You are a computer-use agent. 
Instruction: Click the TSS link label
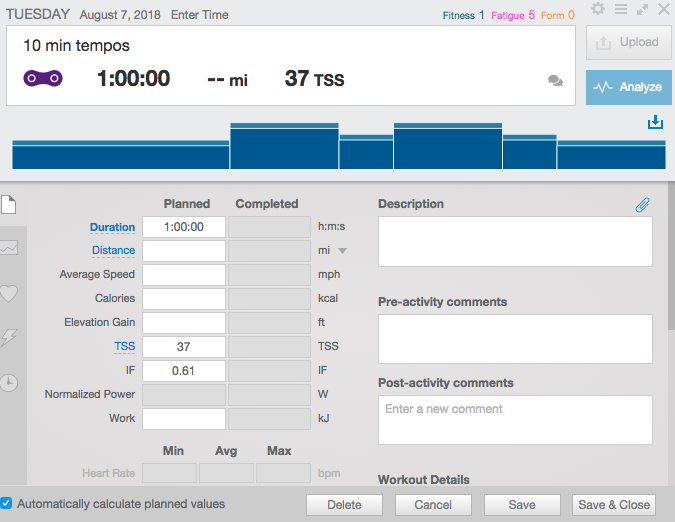click(x=124, y=346)
